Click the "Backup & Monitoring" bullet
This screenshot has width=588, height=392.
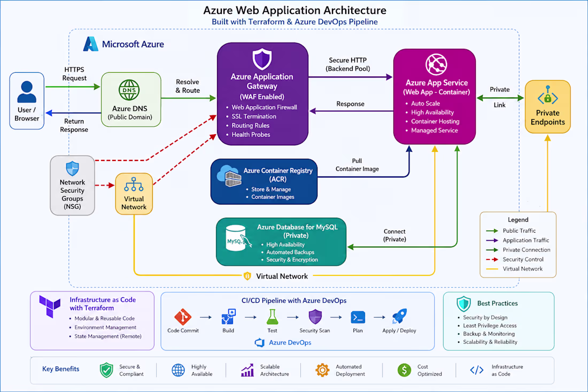pos(489,334)
